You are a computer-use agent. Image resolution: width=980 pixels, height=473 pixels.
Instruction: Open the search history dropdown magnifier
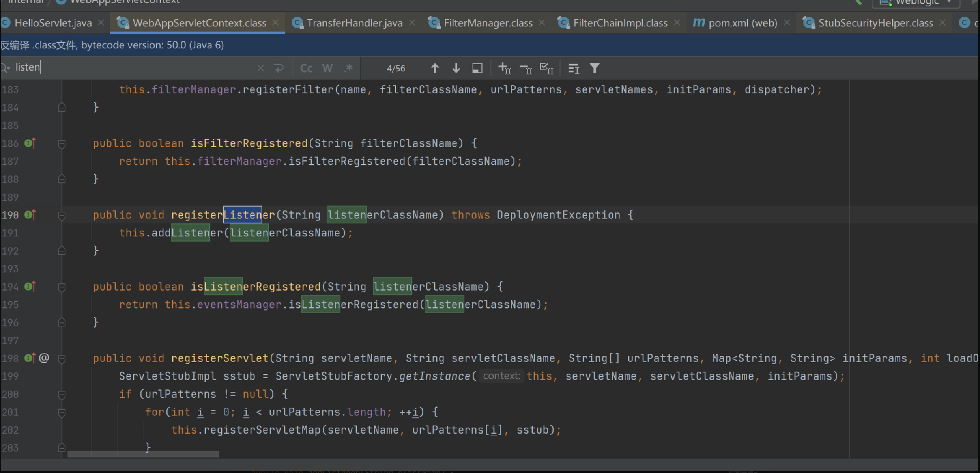tap(6, 68)
